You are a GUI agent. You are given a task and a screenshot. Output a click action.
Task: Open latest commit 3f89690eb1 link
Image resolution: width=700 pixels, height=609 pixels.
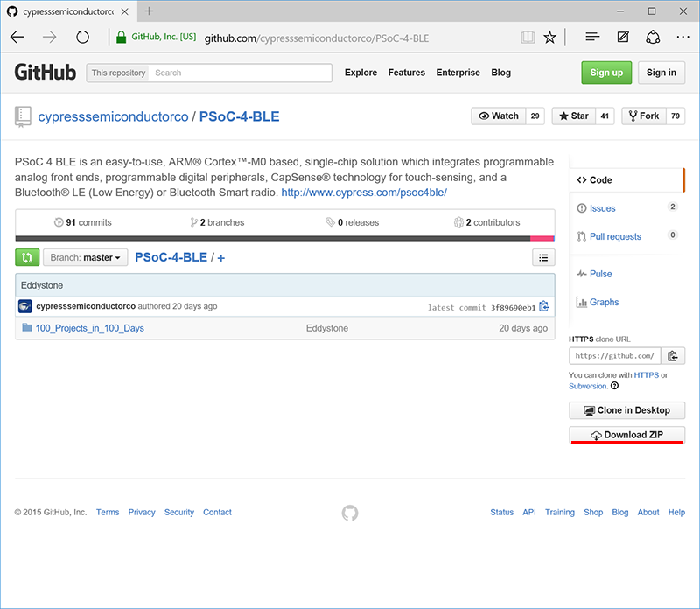coord(513,308)
